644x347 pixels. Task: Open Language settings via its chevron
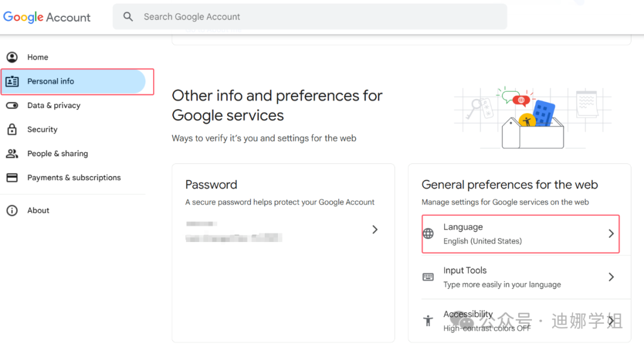click(611, 234)
